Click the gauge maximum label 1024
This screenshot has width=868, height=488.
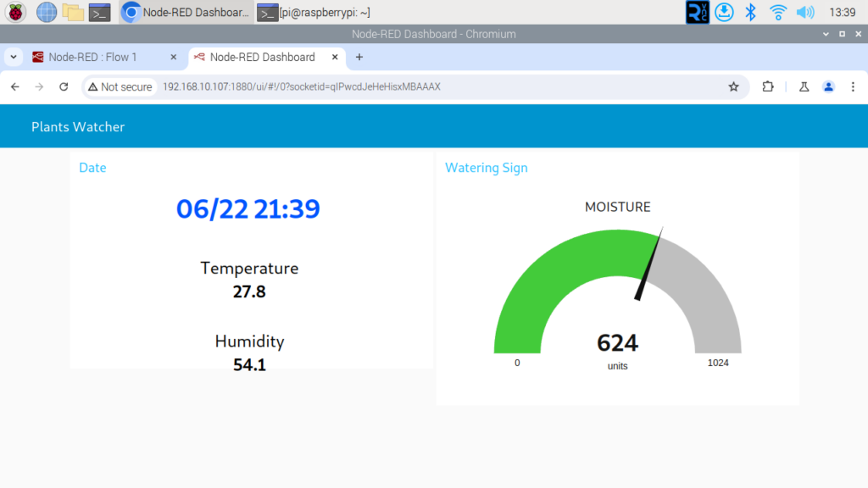click(x=718, y=363)
